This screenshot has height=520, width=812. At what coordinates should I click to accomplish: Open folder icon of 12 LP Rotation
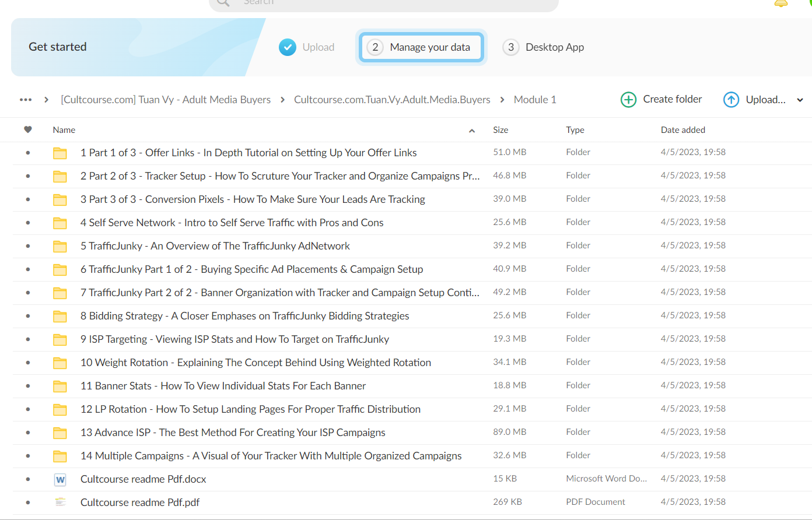tap(60, 409)
